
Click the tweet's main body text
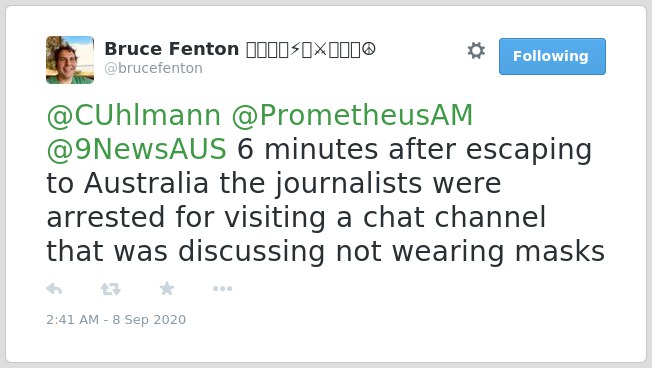[325, 184]
